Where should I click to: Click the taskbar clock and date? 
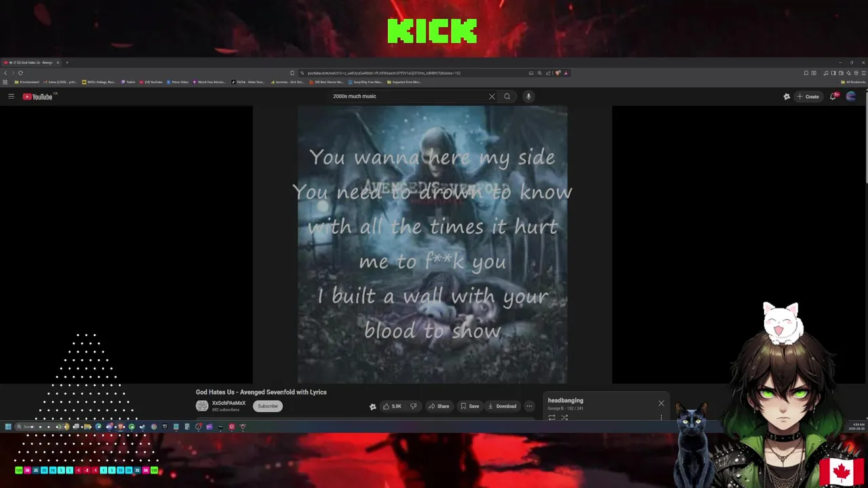click(x=856, y=426)
